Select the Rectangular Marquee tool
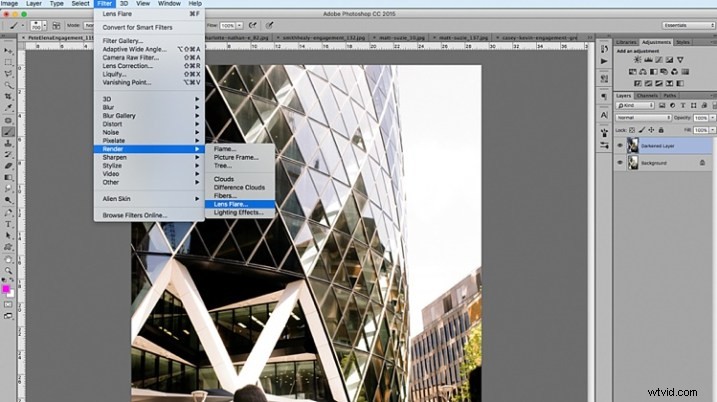This screenshot has width=717, height=402. (x=8, y=62)
